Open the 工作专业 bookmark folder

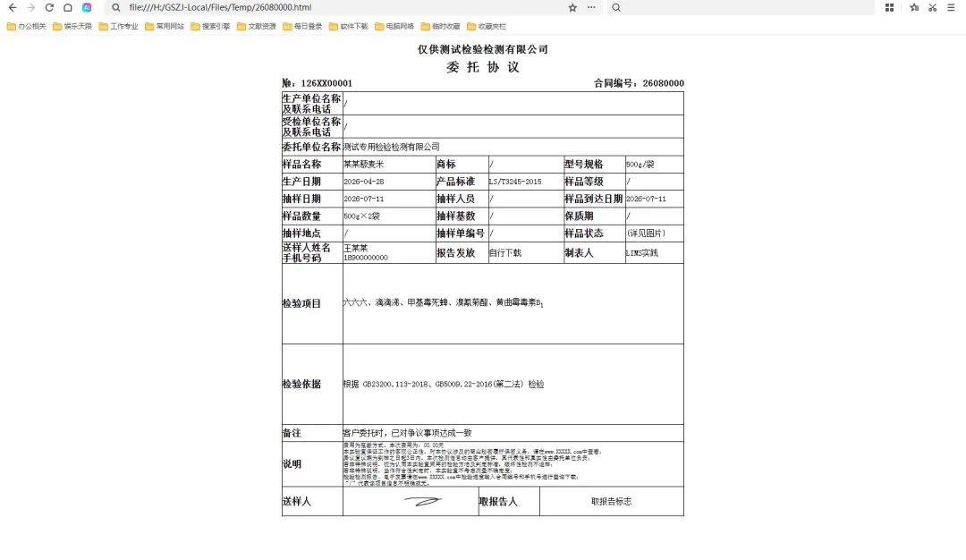[118, 27]
